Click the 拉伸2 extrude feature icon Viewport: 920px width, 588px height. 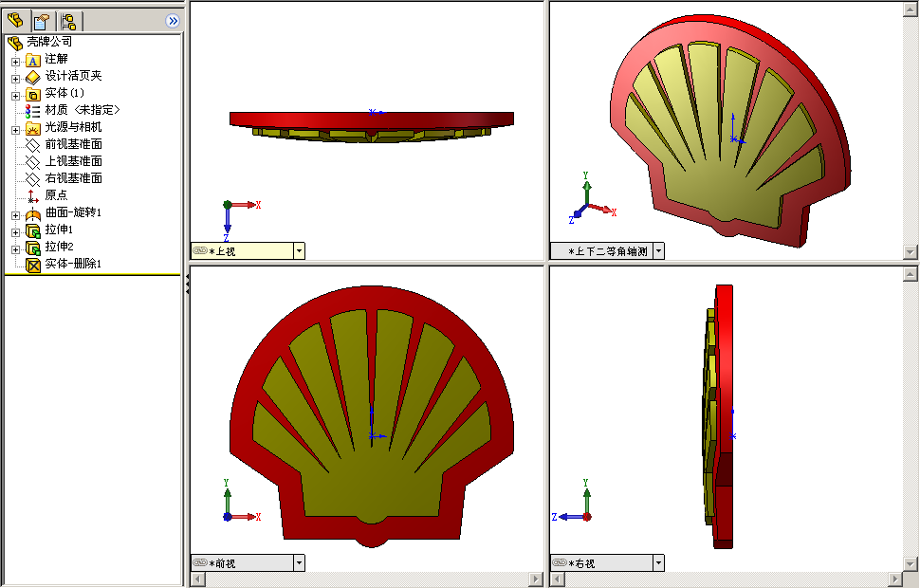pyautogui.click(x=33, y=248)
